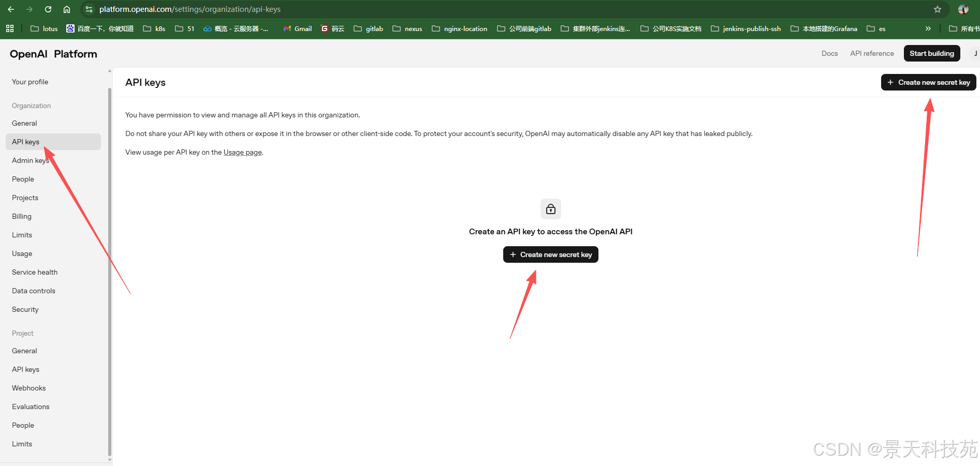The height and width of the screenshot is (466, 980).
Task: Bookmark this page with the star icon
Action: point(938,9)
